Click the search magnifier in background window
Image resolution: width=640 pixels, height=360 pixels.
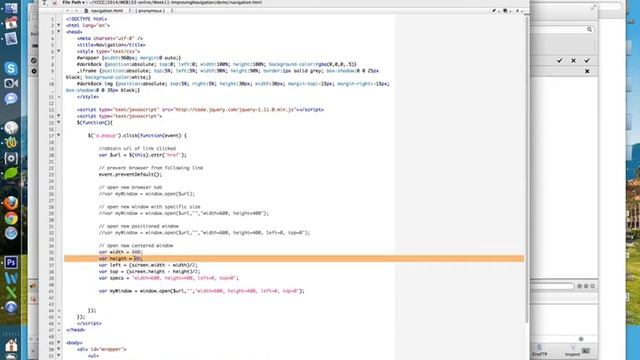coord(589,29)
